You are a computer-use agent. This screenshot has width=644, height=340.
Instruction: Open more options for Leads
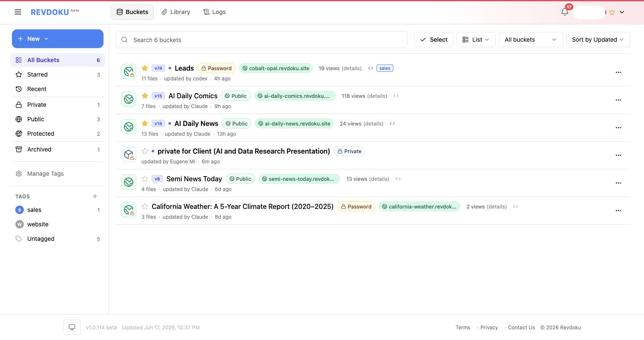[x=618, y=72]
